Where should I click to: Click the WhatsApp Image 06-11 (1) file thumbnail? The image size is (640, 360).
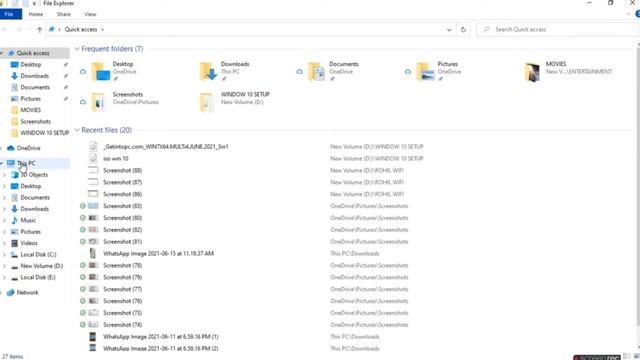[x=93, y=337]
